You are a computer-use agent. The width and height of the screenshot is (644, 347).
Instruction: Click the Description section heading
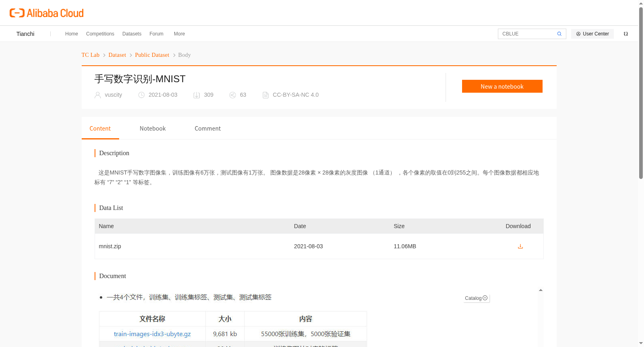click(x=114, y=153)
